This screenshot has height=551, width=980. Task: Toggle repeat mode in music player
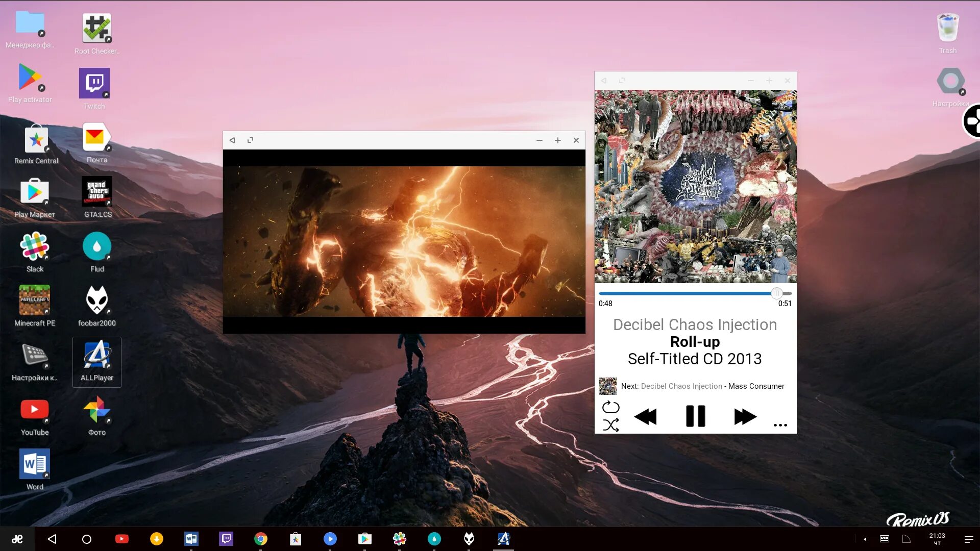point(610,407)
